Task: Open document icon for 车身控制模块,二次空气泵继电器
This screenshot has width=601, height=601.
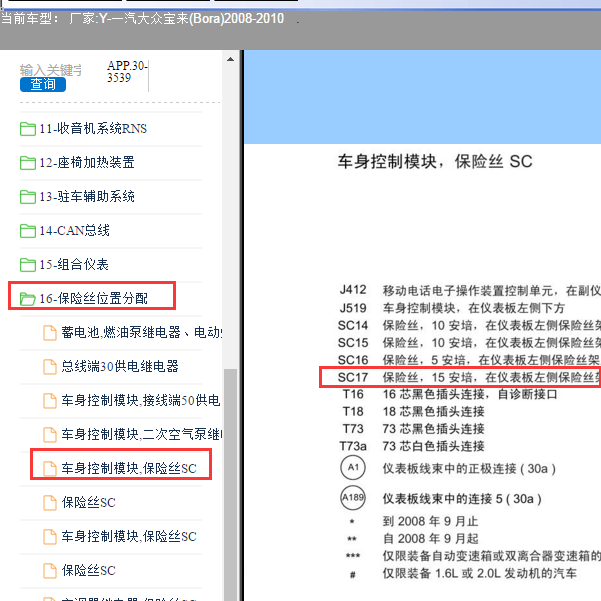Action: coord(50,435)
